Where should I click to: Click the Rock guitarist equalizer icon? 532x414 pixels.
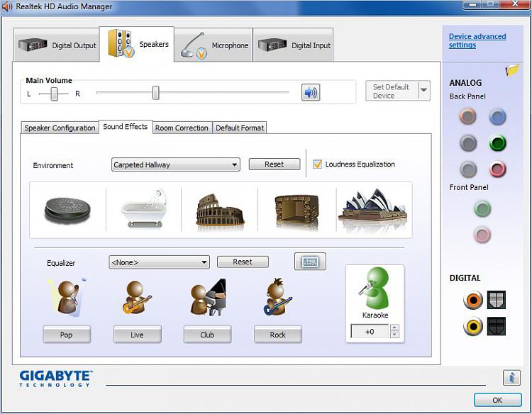277,297
